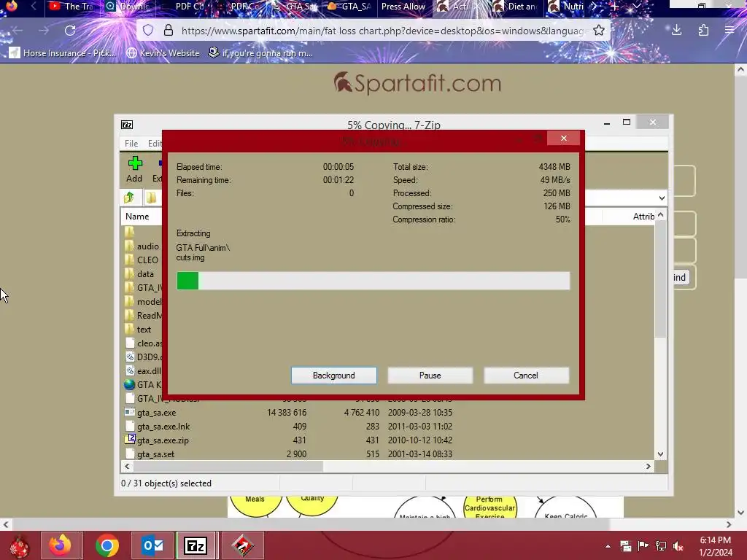Bookmark this page with star
Viewport: 747px width, 560px height.
click(x=599, y=31)
